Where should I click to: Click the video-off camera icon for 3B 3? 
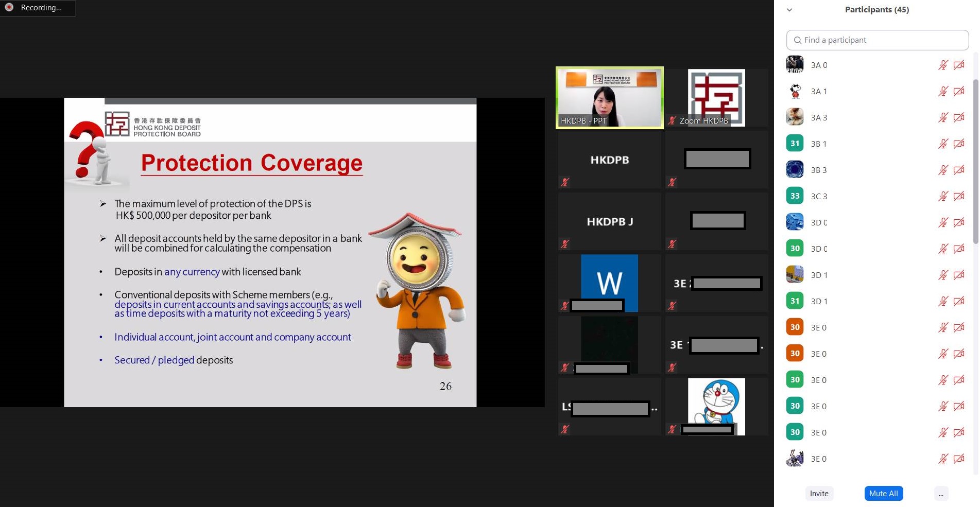click(959, 170)
